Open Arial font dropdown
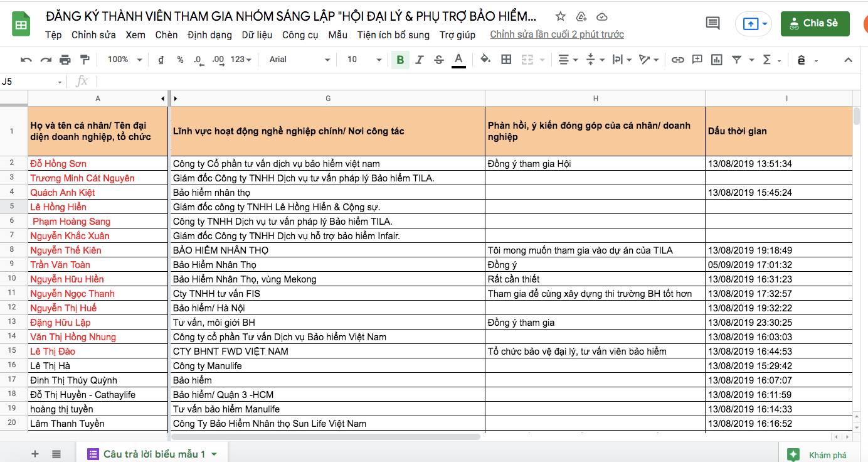The image size is (868, 462). point(299,60)
